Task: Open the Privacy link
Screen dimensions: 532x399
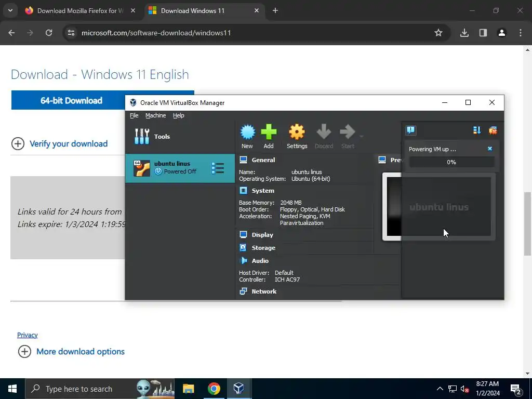Action: 28,335
